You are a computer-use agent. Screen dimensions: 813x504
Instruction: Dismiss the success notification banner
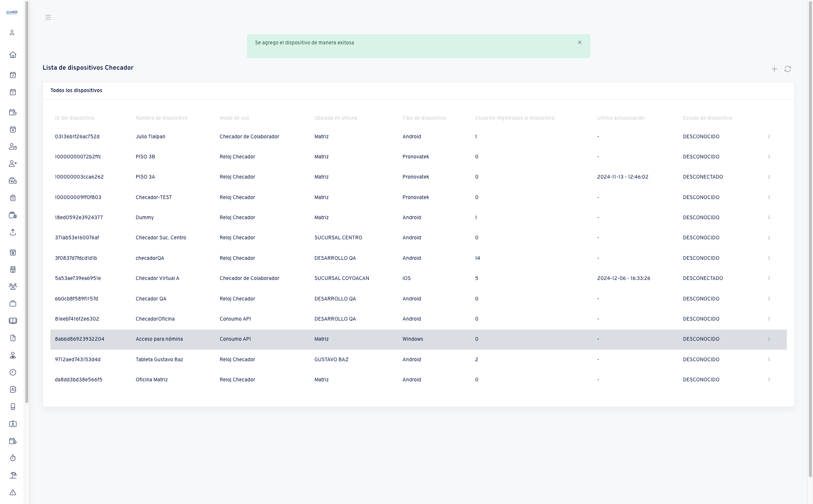(x=580, y=42)
